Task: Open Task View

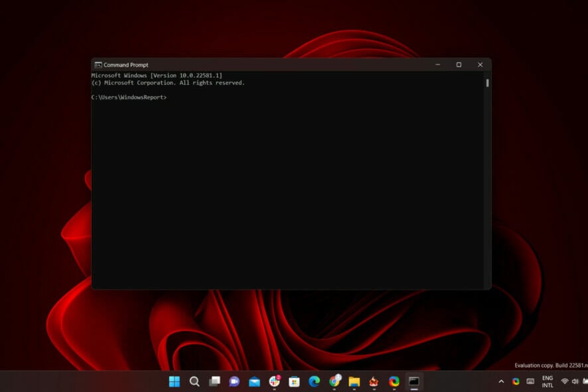Action: 214,381
